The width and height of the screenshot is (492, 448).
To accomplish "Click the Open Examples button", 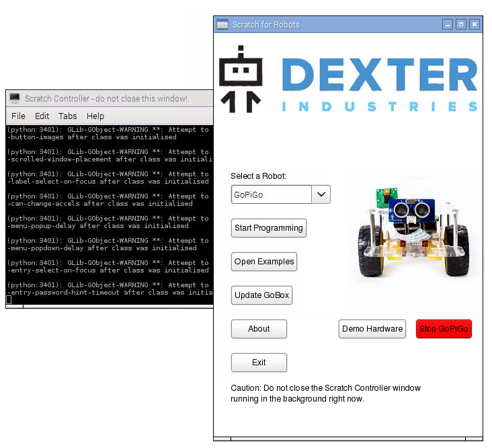I will [264, 262].
